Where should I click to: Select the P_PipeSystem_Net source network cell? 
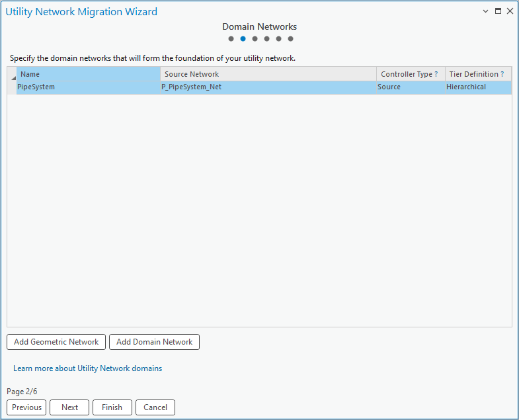[268, 87]
